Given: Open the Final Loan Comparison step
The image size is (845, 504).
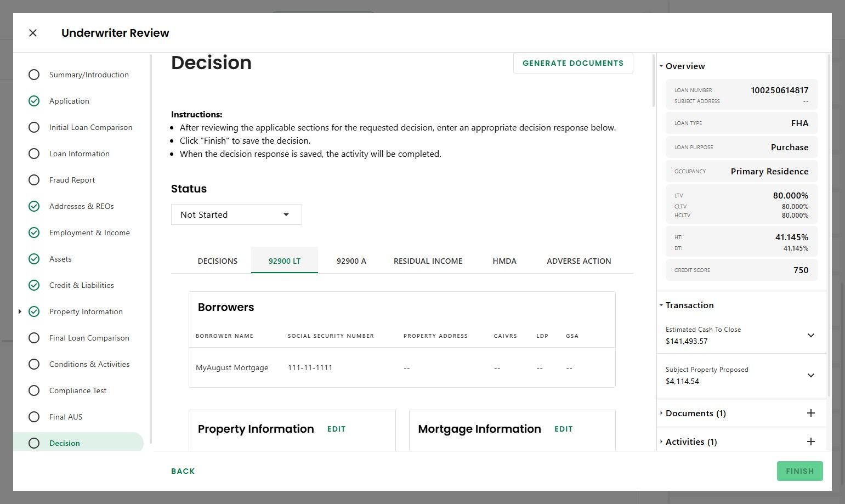Looking at the screenshot, I should [89, 338].
